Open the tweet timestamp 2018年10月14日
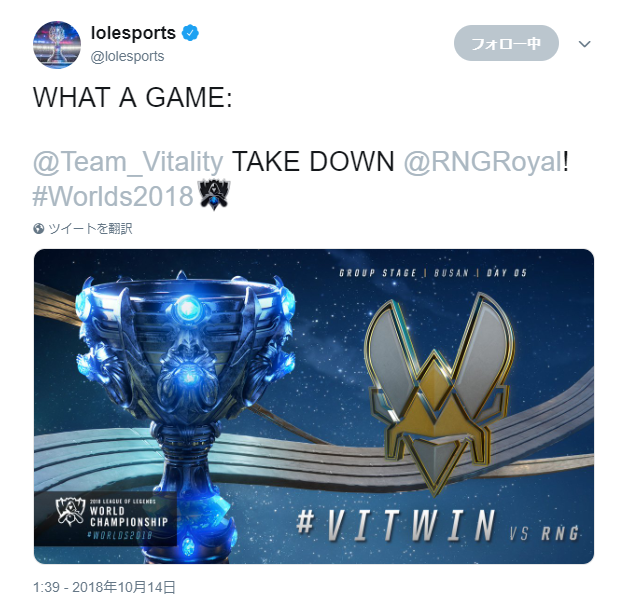Screen dimensions: 626x608 tap(104, 587)
